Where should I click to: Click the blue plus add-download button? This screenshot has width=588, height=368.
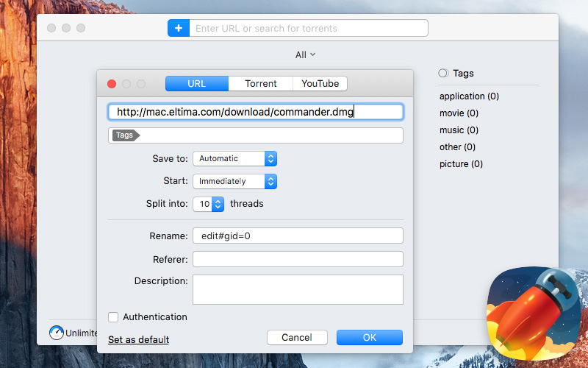click(179, 28)
